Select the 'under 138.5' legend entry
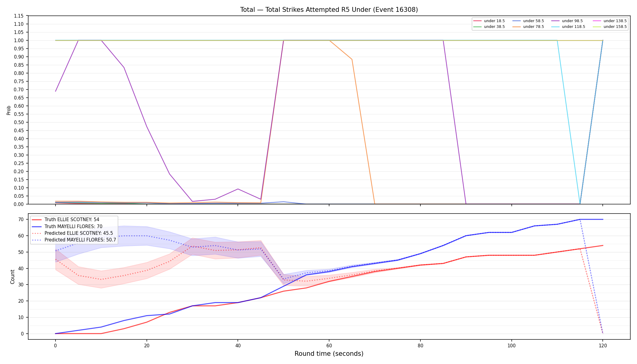The width and height of the screenshot is (637, 364). pos(610,21)
